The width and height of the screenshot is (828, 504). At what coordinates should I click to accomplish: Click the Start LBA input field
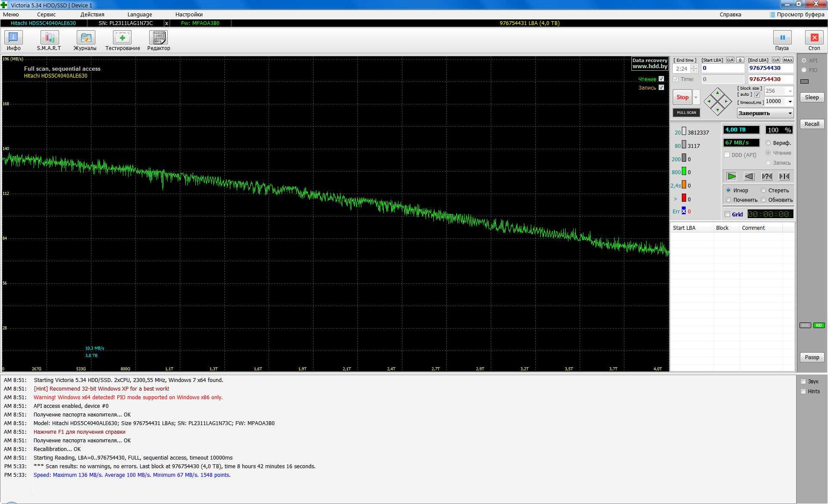click(x=723, y=68)
